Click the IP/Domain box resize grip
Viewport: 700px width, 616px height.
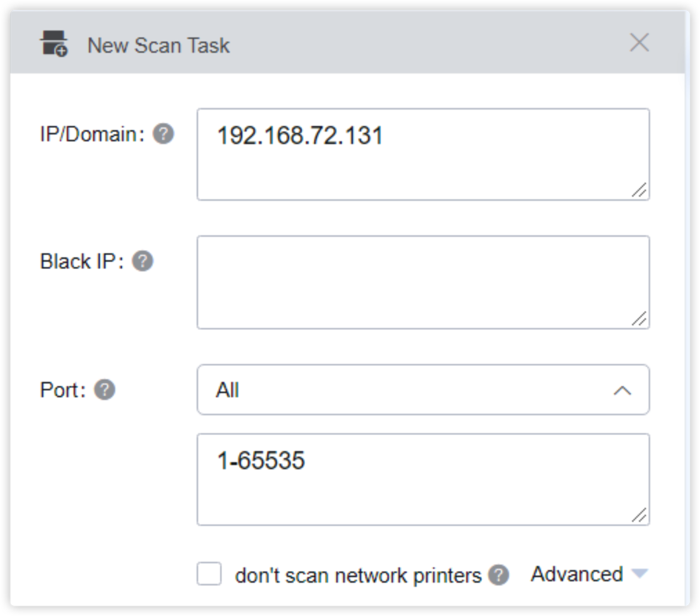(639, 190)
